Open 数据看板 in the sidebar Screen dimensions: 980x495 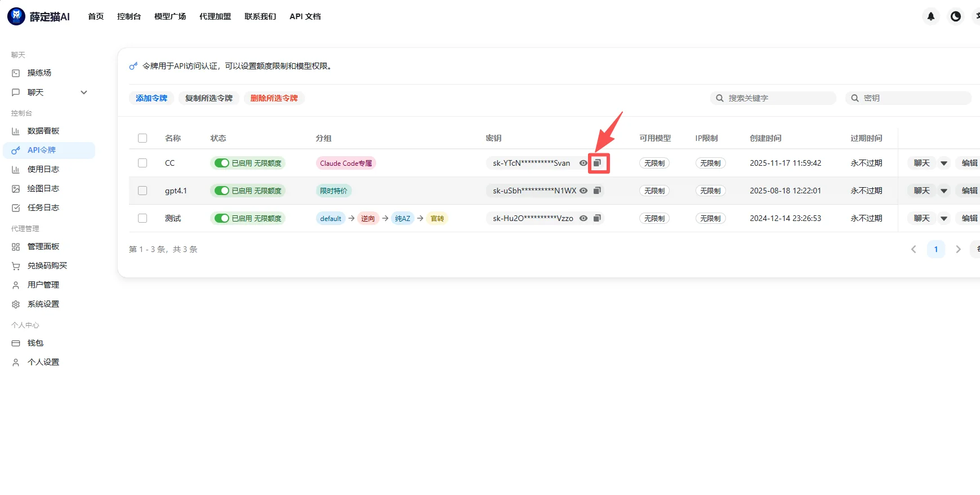point(49,131)
